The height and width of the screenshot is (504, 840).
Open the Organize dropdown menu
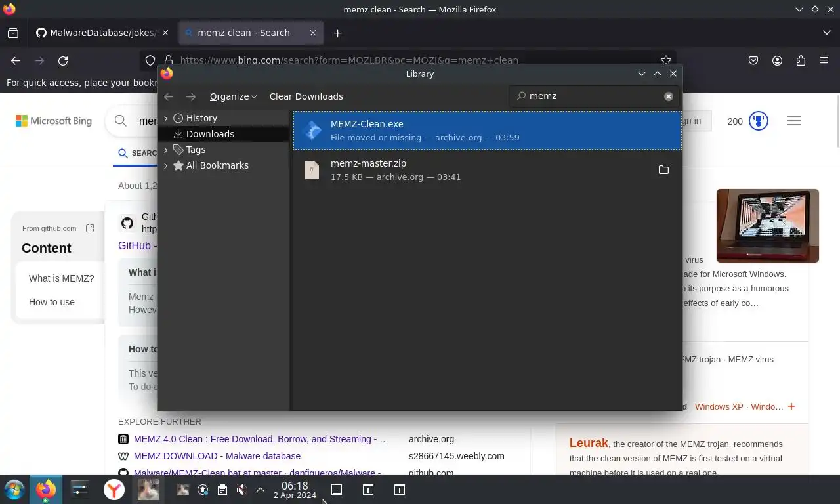(233, 96)
